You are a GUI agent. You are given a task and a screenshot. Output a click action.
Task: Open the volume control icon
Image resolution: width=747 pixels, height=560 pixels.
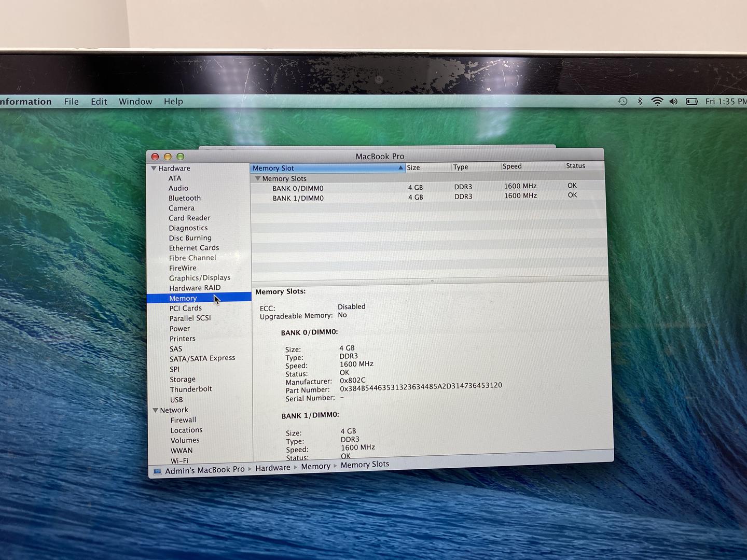pyautogui.click(x=674, y=102)
